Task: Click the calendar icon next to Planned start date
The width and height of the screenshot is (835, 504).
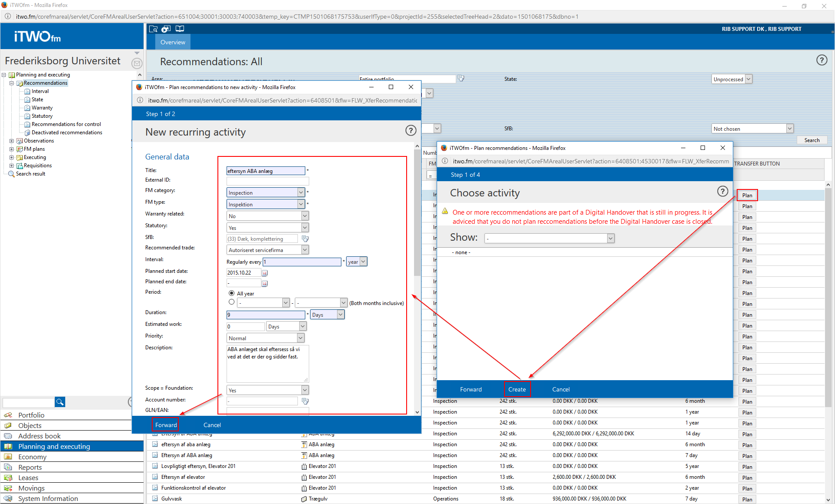Action: point(264,273)
